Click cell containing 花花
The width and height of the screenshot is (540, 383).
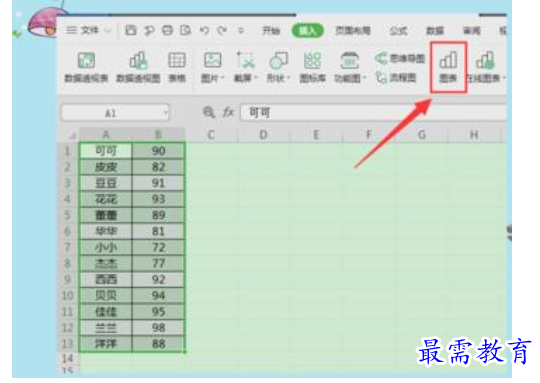pos(106,199)
